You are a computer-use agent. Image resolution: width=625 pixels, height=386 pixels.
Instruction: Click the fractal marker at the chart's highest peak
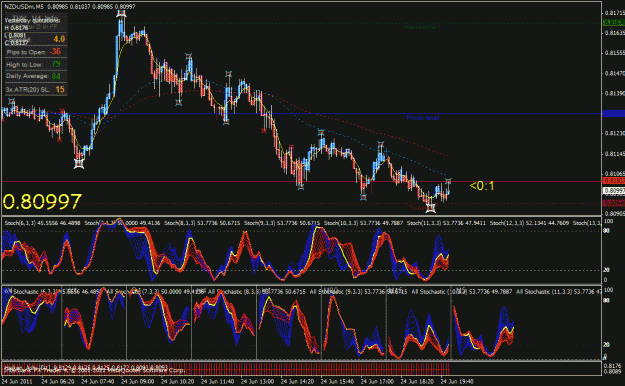pos(121,14)
